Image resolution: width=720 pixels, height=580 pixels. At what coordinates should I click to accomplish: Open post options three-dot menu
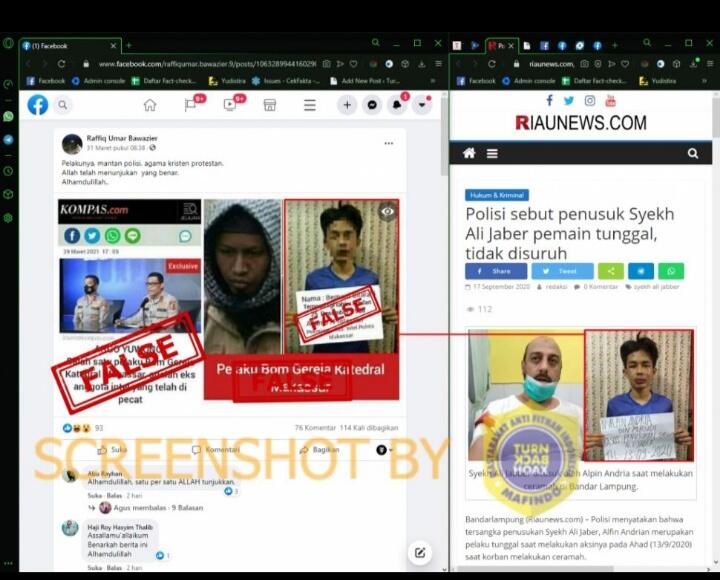pos(388,143)
